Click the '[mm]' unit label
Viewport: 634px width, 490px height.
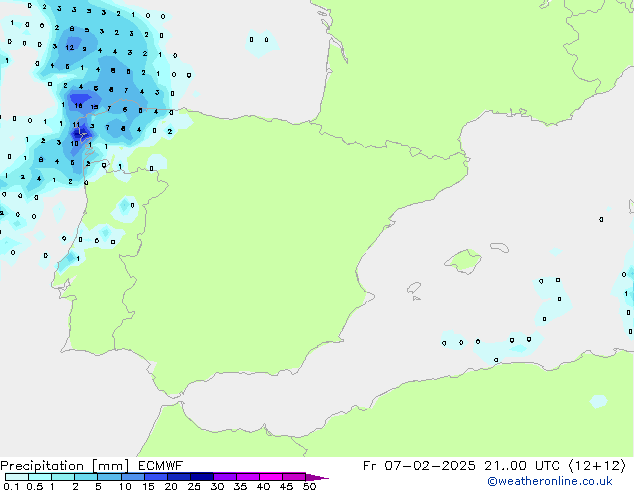click(110, 466)
